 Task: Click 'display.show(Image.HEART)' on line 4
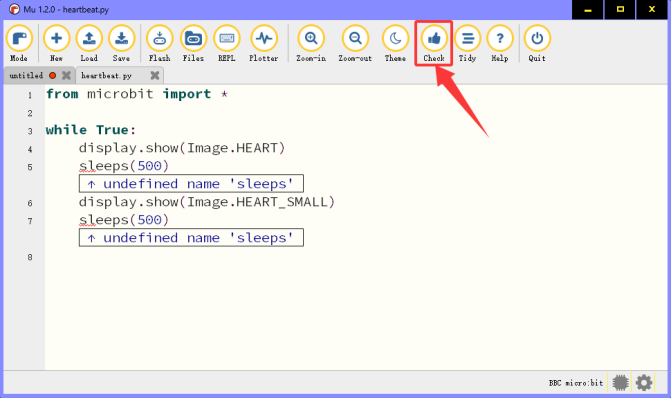[182, 148]
